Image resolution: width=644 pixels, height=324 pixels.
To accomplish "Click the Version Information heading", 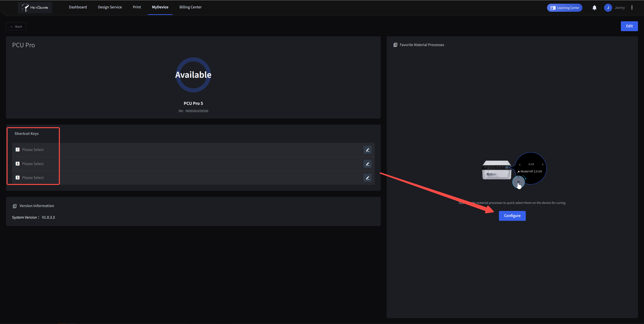I will tap(37, 206).
